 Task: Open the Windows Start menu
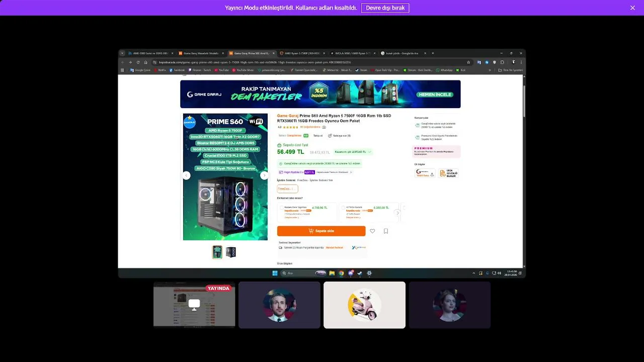tap(275, 273)
